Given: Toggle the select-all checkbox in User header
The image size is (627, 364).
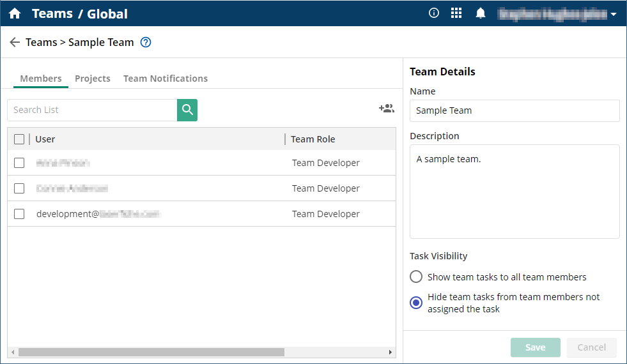Looking at the screenshot, I should tap(19, 139).
